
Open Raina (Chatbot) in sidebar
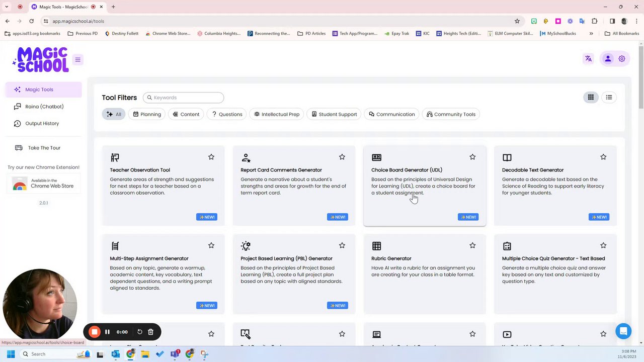[44, 107]
